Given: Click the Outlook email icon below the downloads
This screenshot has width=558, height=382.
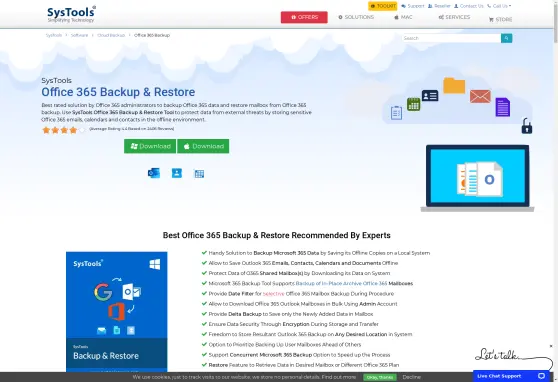Looking at the screenshot, I should coord(154,173).
